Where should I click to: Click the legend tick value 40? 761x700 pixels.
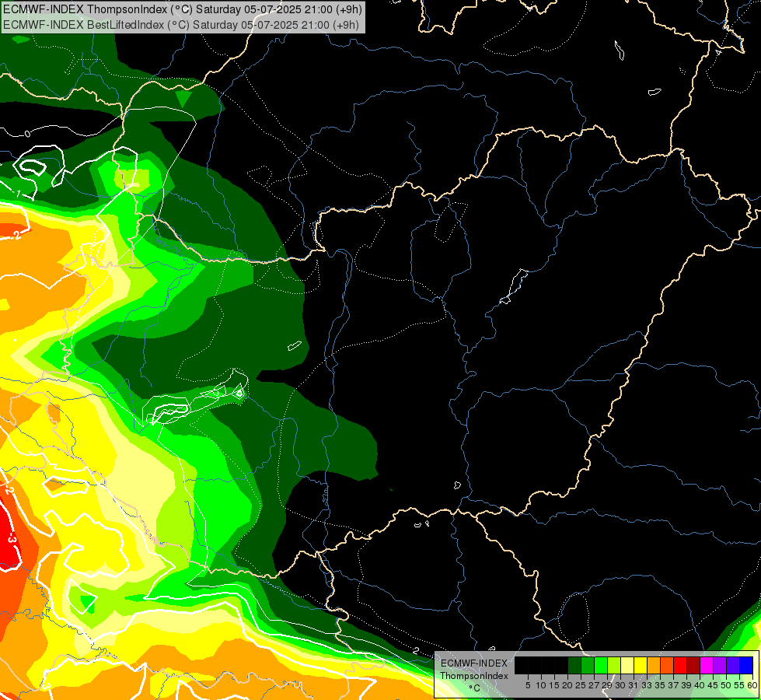tap(700, 685)
